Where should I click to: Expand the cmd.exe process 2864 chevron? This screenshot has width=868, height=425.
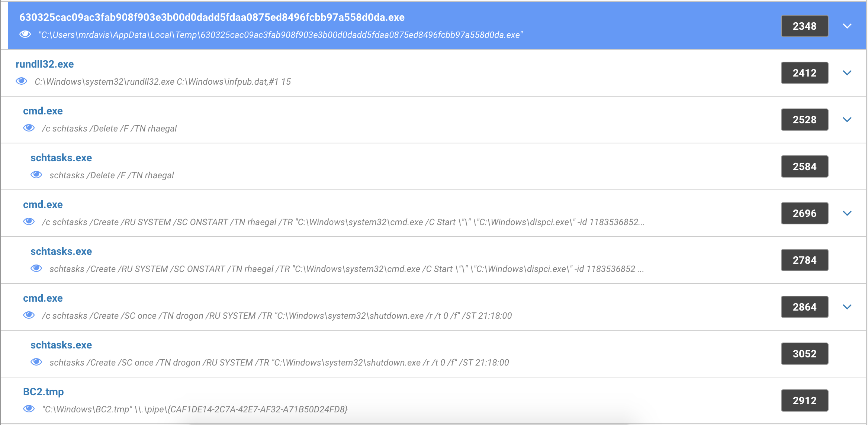point(847,307)
